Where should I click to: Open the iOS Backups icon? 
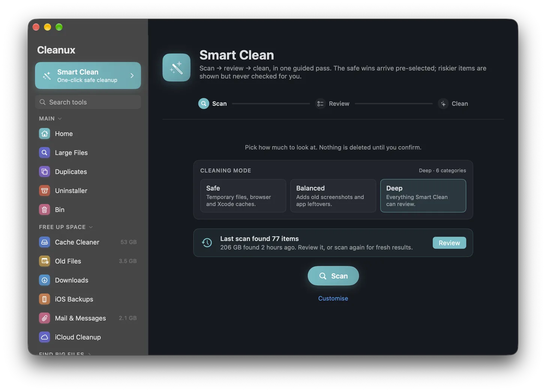[x=45, y=299]
